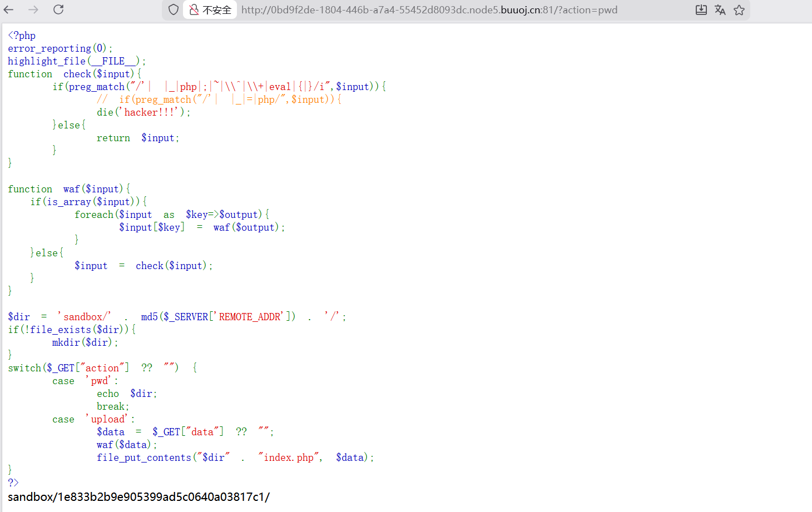This screenshot has width=812, height=512.
Task: Click the commented-out preg_match line
Action: coord(219,100)
